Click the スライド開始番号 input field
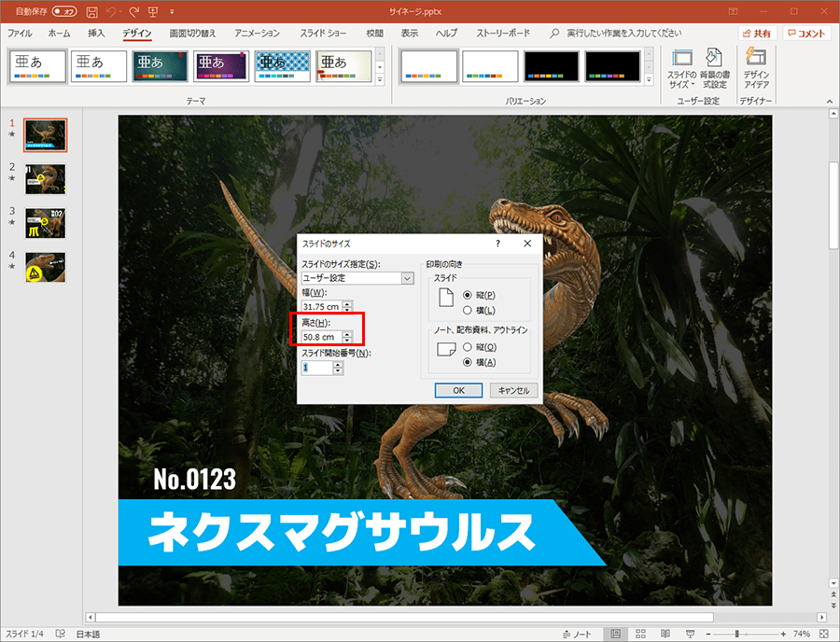Screen dimensions: 840x642 (316, 368)
